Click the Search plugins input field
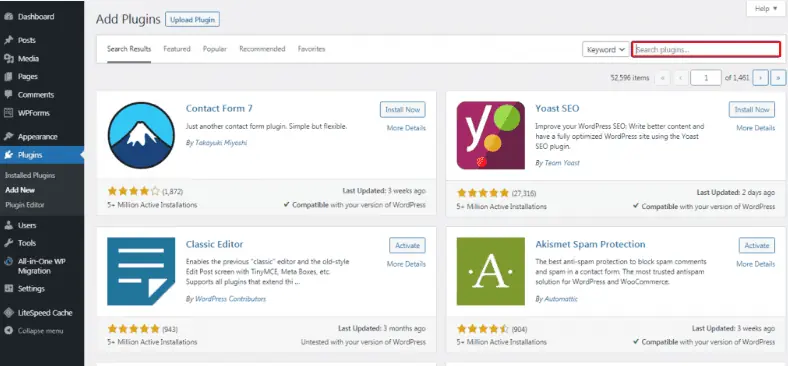The image size is (788, 366). 706,49
